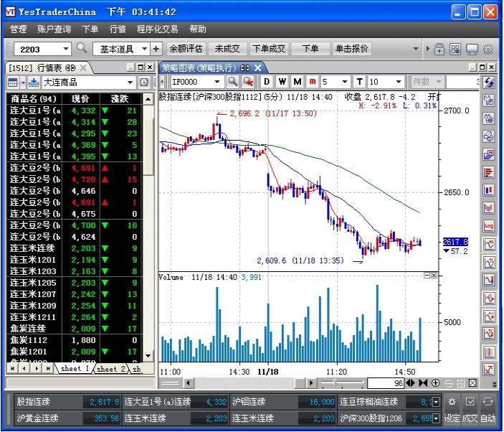Screen dimensions: 504x432
Task: Click the 单击报价 button
Action: (x=351, y=49)
